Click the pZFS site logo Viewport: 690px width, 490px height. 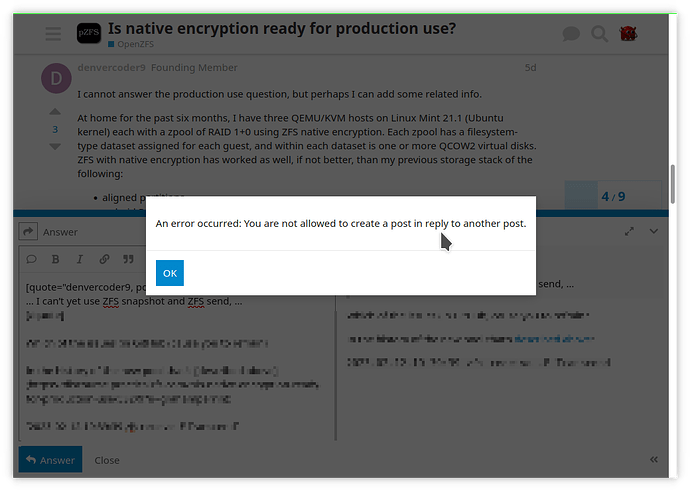89,33
